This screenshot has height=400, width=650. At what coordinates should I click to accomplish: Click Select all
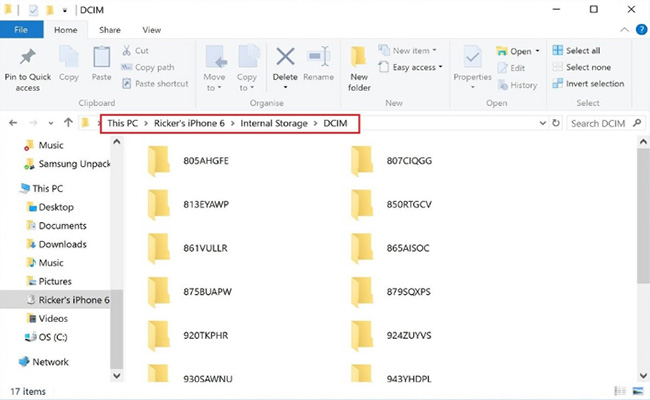click(576, 51)
